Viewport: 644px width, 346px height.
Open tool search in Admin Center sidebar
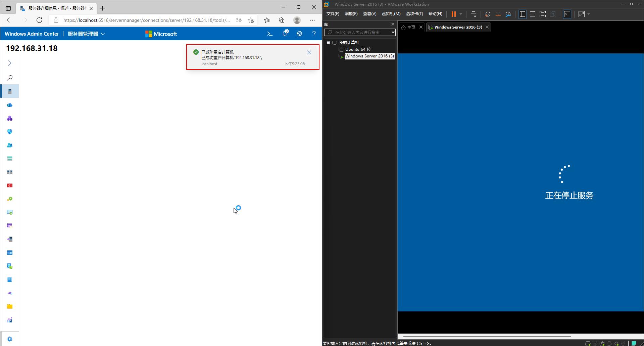[x=10, y=78]
